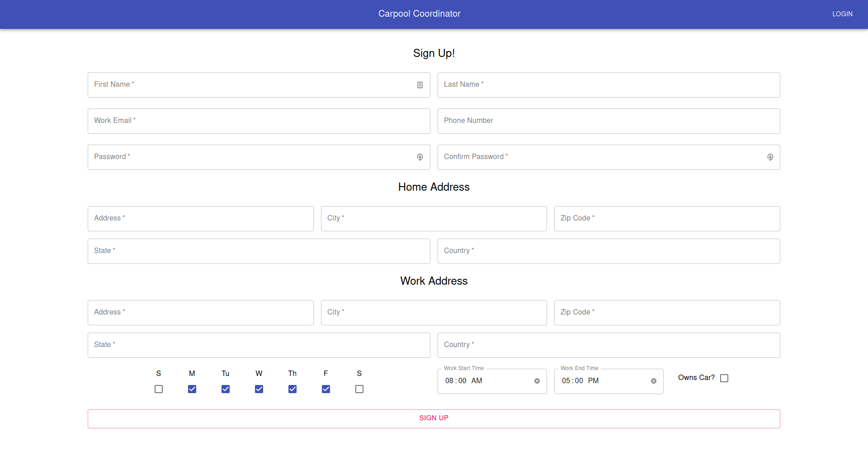Select the 08 hour in Work Start Time
This screenshot has height=460, width=868.
pyautogui.click(x=449, y=381)
